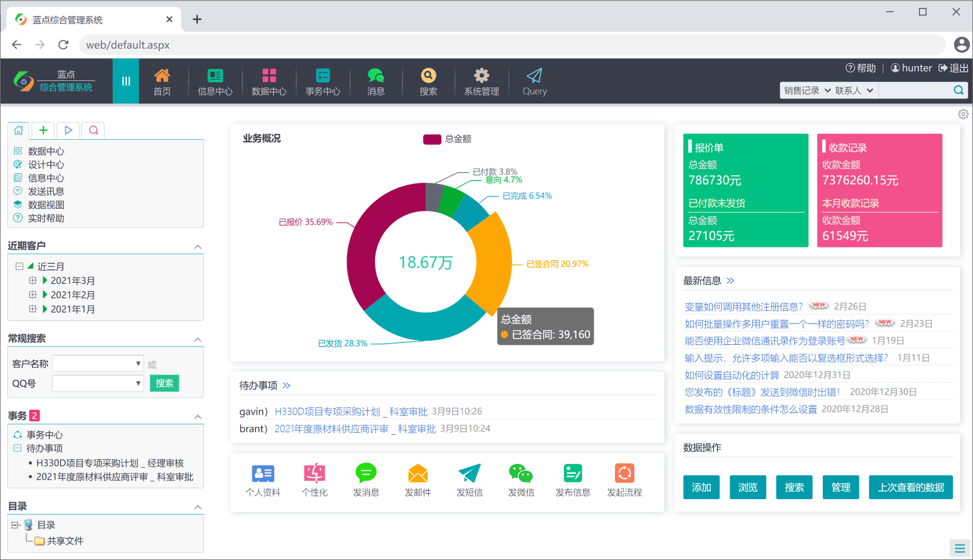The height and width of the screenshot is (560, 973).
Task: Collapse the 目录 panel
Action: [198, 508]
